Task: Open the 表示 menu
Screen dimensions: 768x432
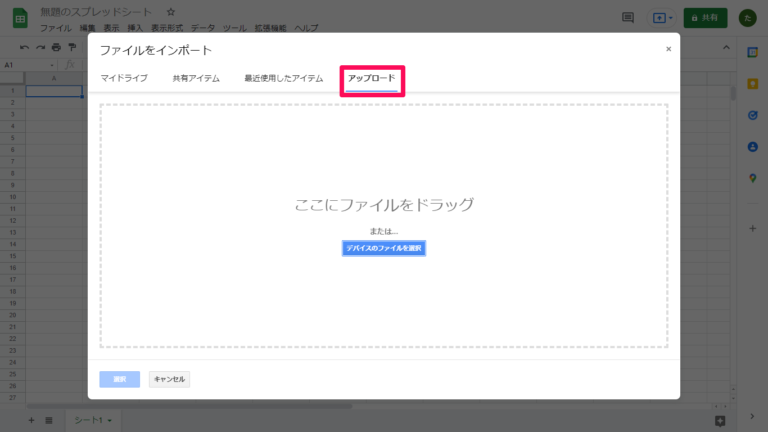Action: click(111, 28)
